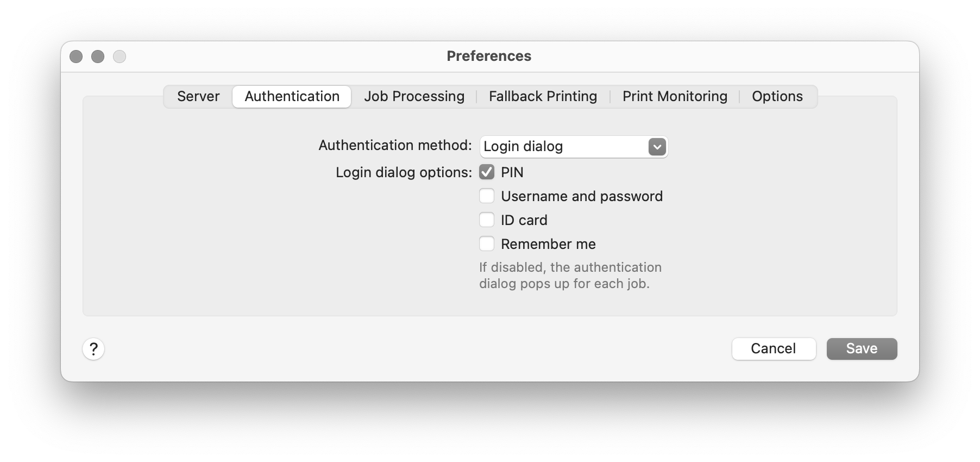Enable the Remember me option

(487, 244)
